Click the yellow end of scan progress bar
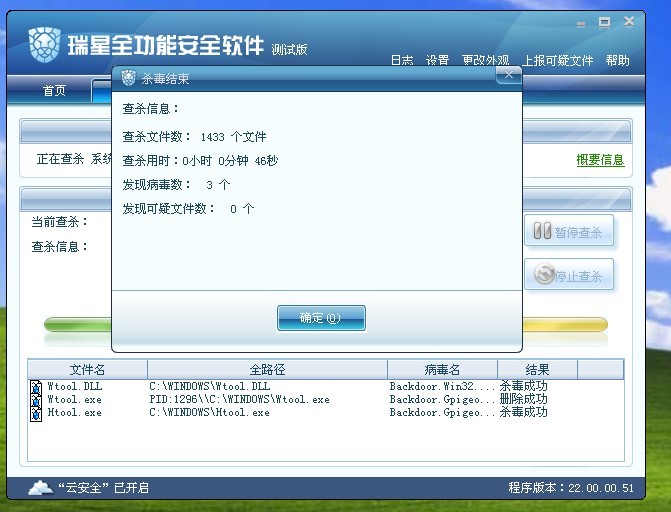Image resolution: width=671 pixels, height=512 pixels. pyautogui.click(x=565, y=324)
